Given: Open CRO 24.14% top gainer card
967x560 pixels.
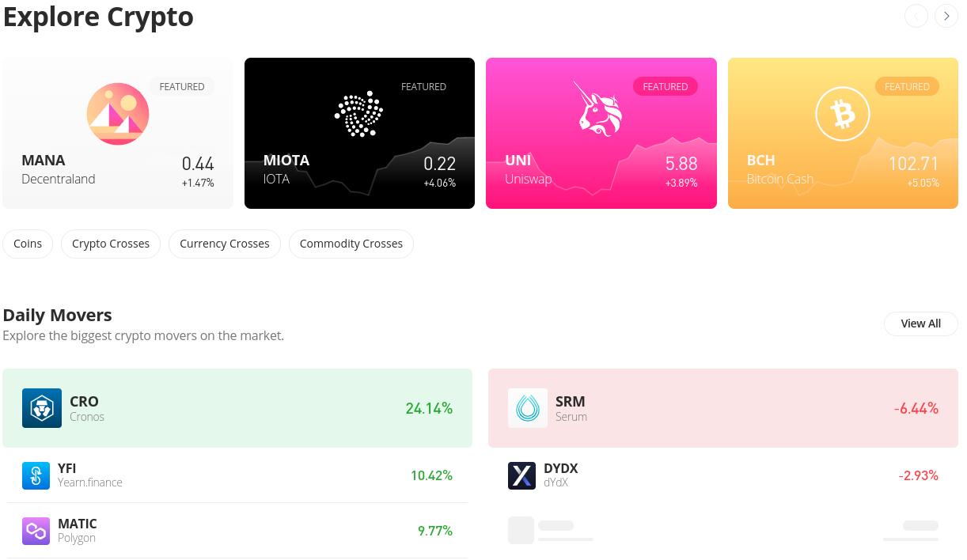Looking at the screenshot, I should (237, 408).
